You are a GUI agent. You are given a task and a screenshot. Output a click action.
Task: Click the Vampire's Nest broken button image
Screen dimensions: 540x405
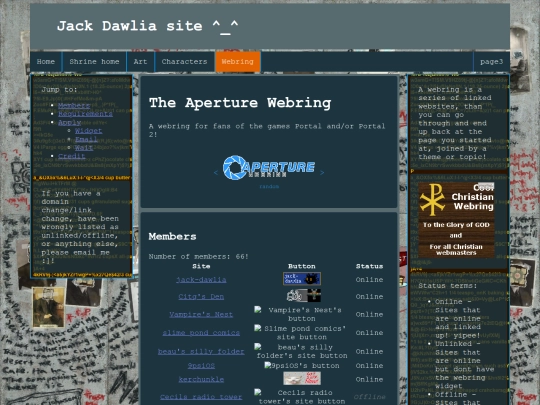coord(302,314)
